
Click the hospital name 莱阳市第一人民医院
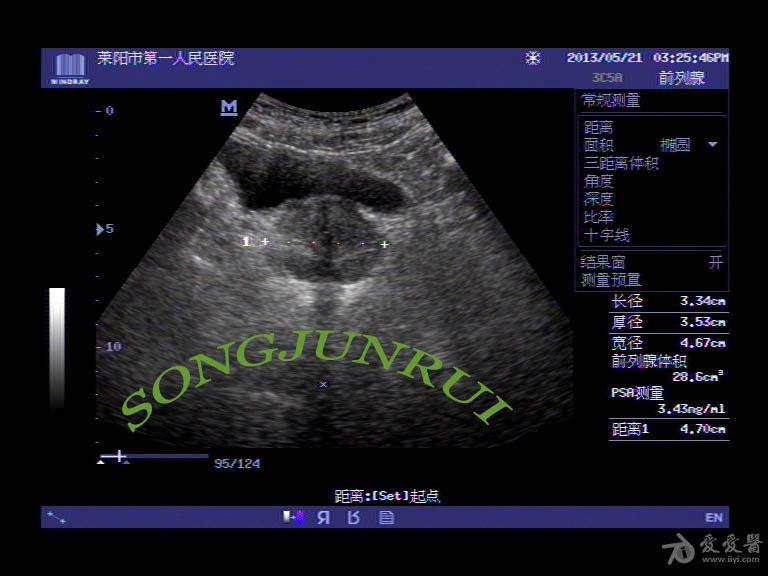[x=166, y=58]
